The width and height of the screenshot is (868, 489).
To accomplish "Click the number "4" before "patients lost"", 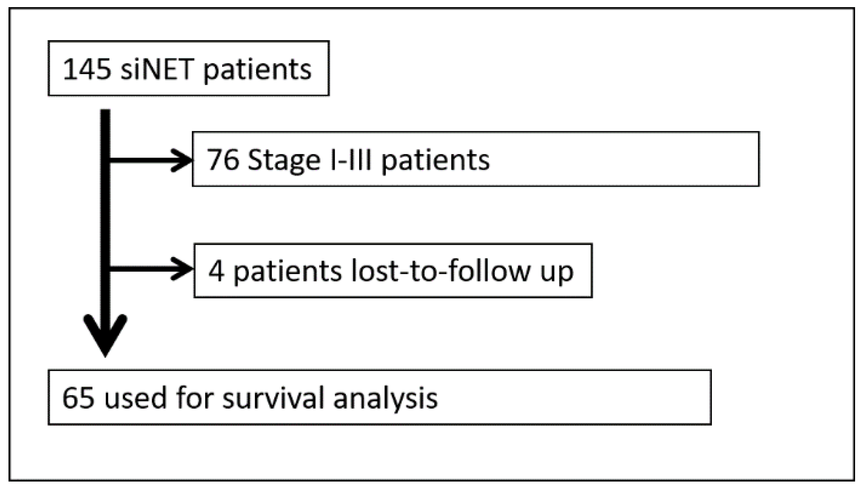I will pyautogui.click(x=216, y=272).
